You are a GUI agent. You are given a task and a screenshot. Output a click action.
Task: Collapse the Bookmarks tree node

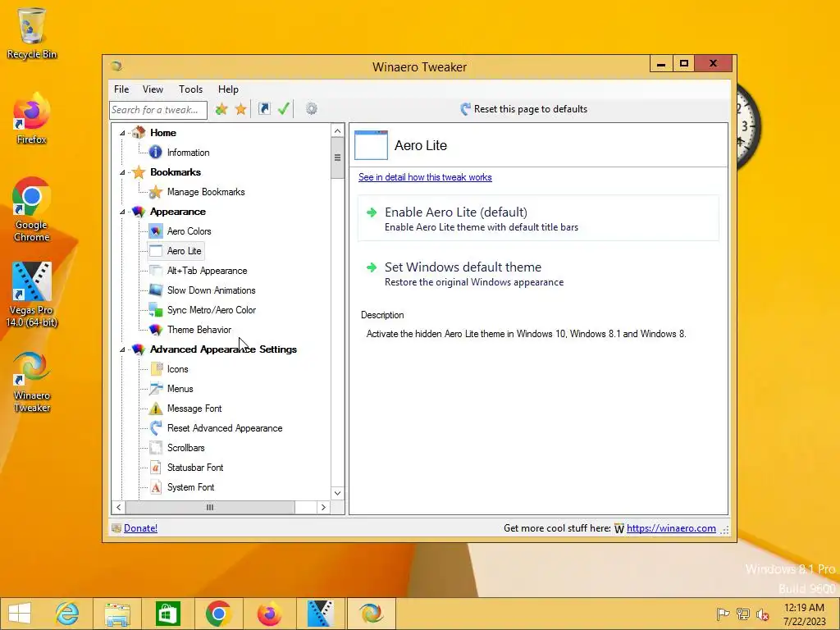point(122,172)
